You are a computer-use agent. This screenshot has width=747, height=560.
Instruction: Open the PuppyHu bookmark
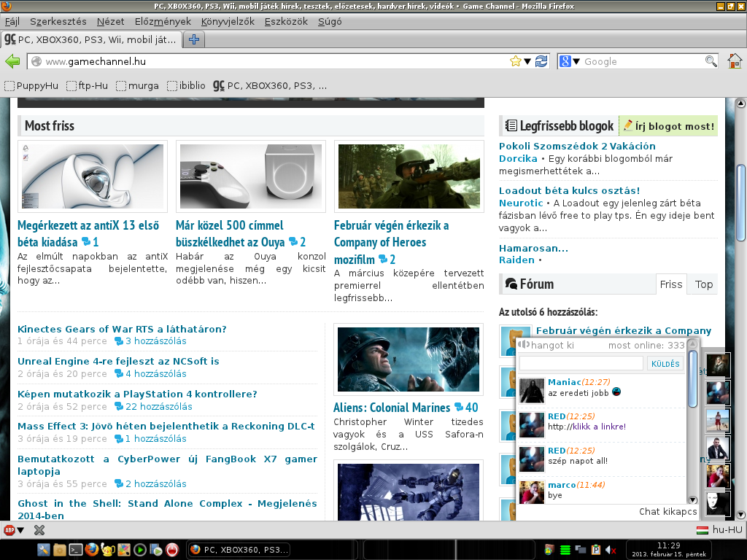coord(31,86)
